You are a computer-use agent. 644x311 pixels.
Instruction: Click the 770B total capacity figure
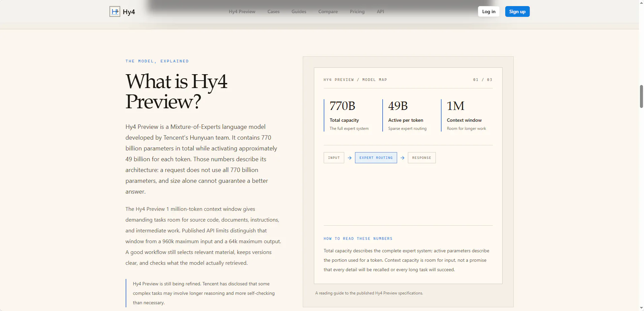pyautogui.click(x=342, y=106)
